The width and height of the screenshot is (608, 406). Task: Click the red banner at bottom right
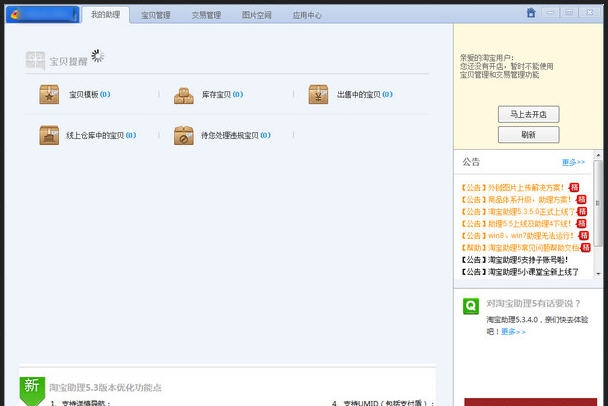(530, 402)
